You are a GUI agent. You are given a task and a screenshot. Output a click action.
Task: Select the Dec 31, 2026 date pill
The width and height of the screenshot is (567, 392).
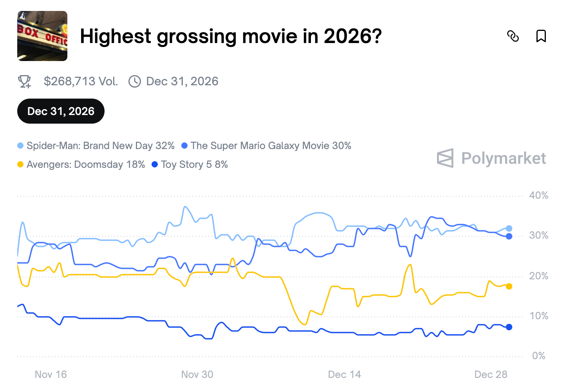pyautogui.click(x=61, y=111)
